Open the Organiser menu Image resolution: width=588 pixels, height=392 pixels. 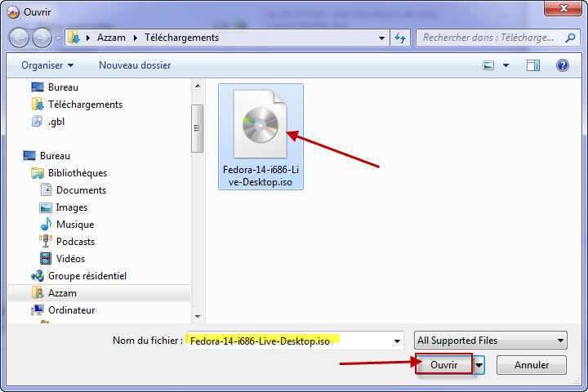[47, 65]
